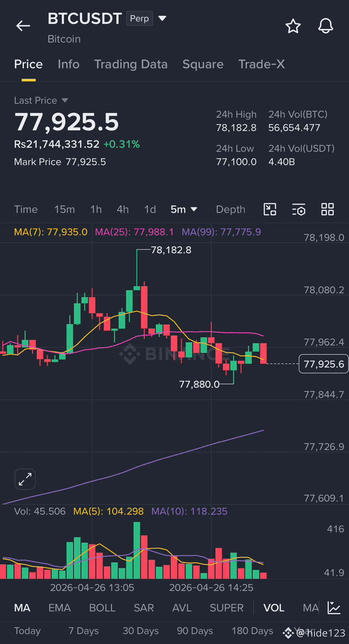Screen dimensions: 349x644
Task: Toggle the SAR indicator
Action: click(x=144, y=608)
